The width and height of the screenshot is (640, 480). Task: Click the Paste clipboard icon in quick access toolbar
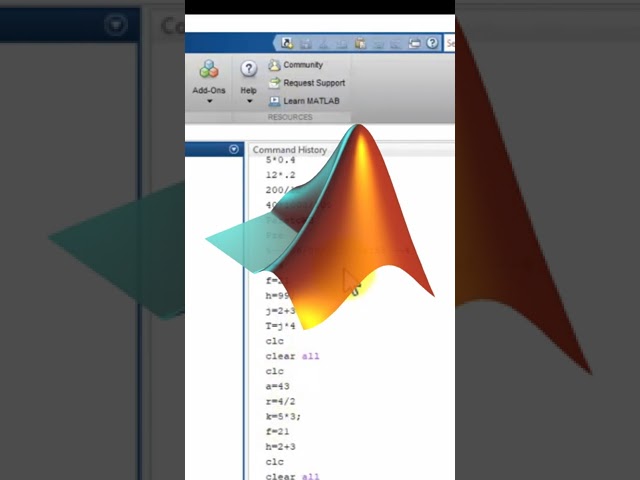click(360, 43)
